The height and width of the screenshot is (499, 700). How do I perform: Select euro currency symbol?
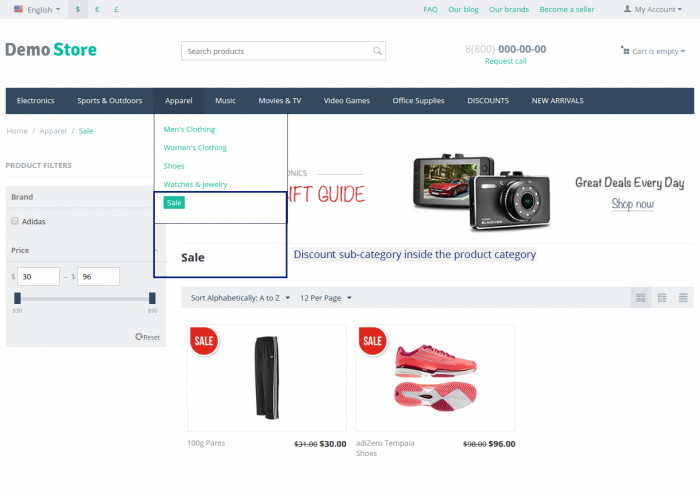tap(97, 9)
